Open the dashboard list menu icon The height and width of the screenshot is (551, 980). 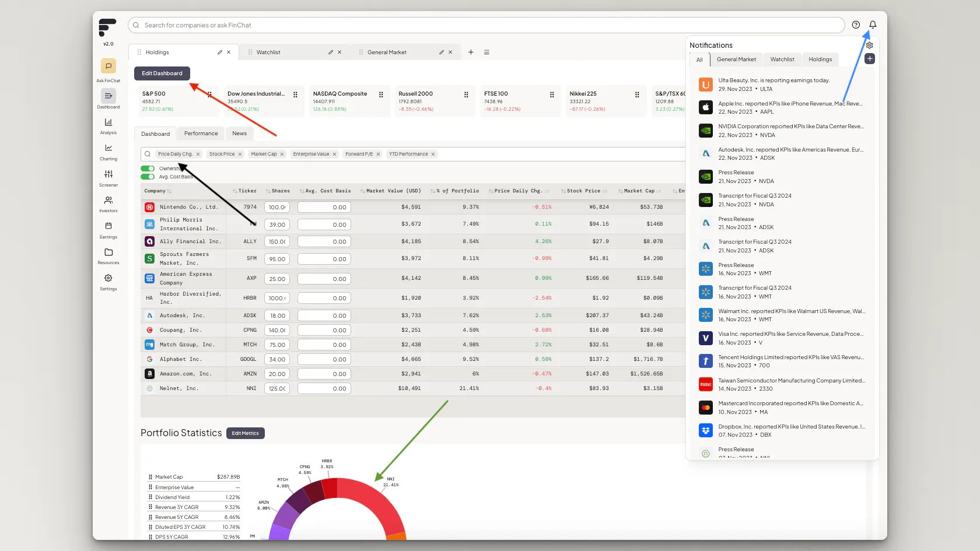click(x=487, y=52)
